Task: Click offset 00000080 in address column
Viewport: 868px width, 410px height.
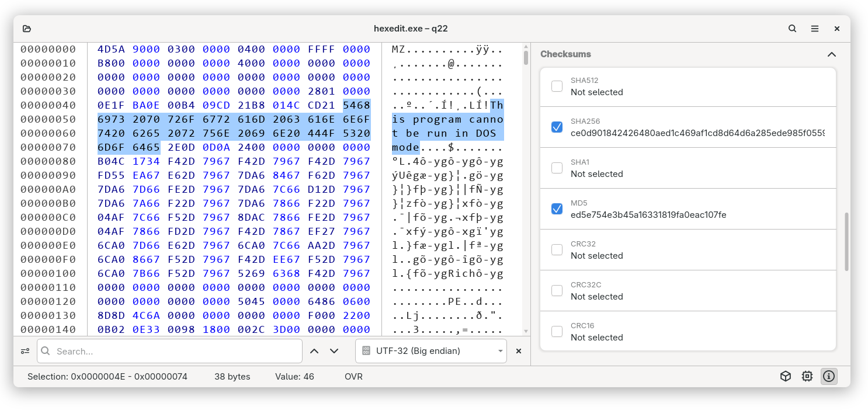Action: 48,161
